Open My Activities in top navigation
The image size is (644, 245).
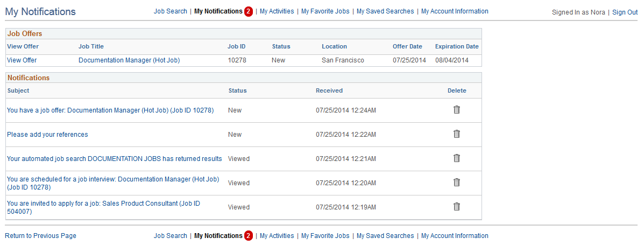(277, 11)
